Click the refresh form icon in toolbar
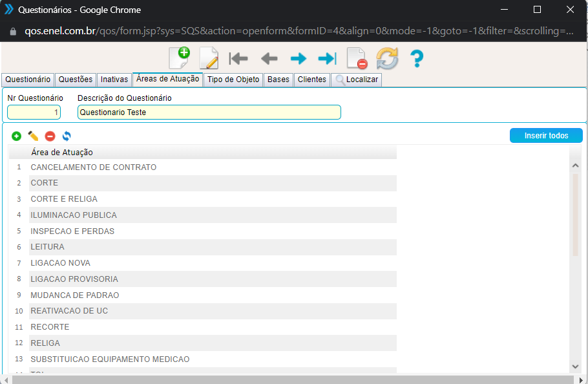Viewport: 588px width, 384px height. [x=387, y=59]
